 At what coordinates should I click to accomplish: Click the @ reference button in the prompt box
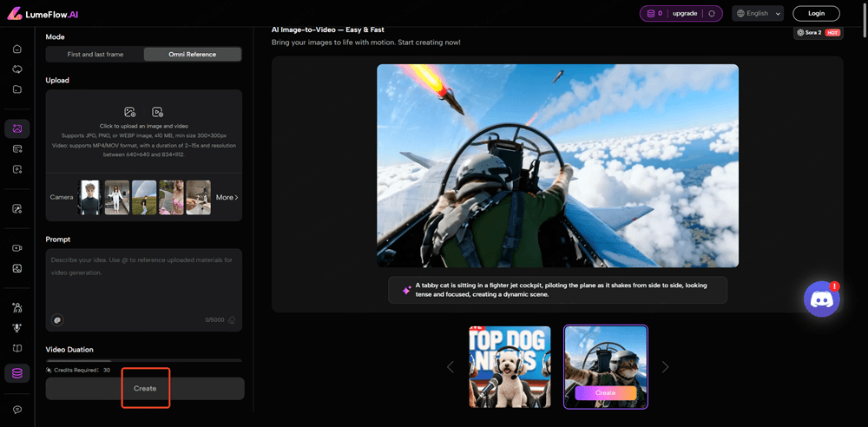pos(57,319)
